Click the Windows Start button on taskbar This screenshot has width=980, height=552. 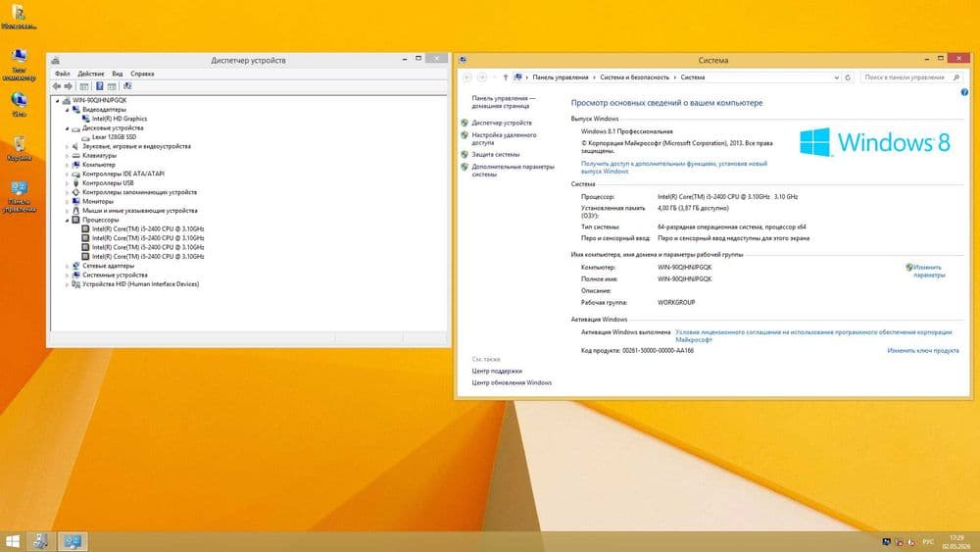pos(13,541)
